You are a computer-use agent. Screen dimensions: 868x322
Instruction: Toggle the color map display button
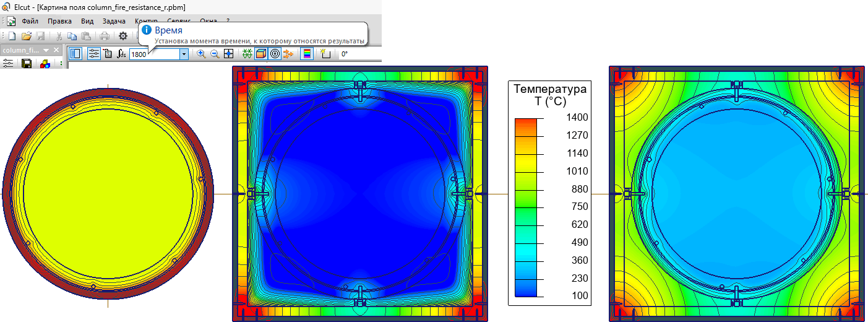pos(261,54)
